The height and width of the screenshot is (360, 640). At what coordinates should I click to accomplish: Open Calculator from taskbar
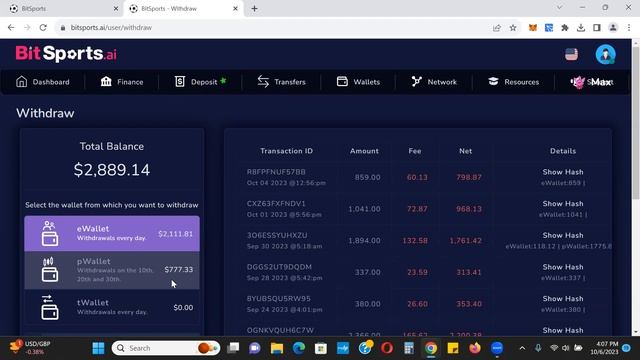click(409, 348)
